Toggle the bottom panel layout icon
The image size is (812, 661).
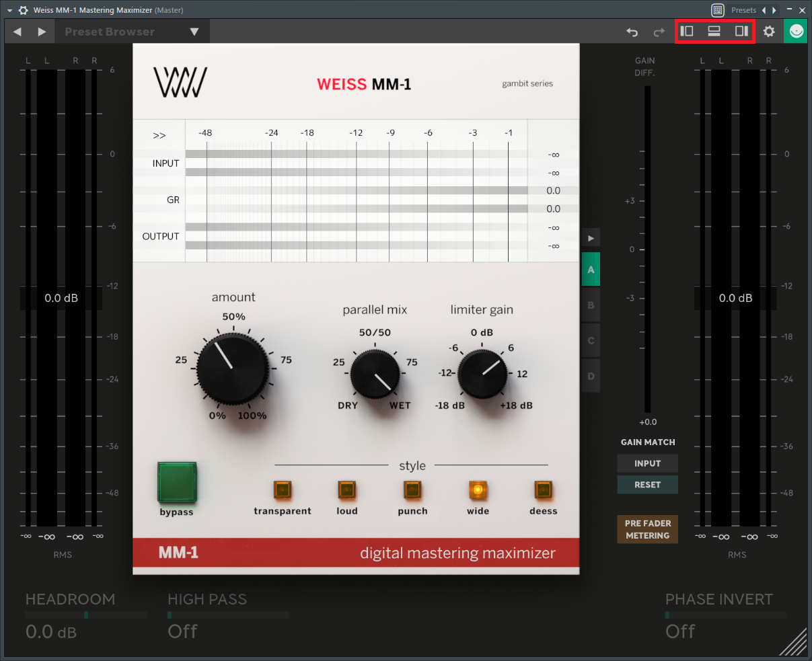tap(714, 31)
